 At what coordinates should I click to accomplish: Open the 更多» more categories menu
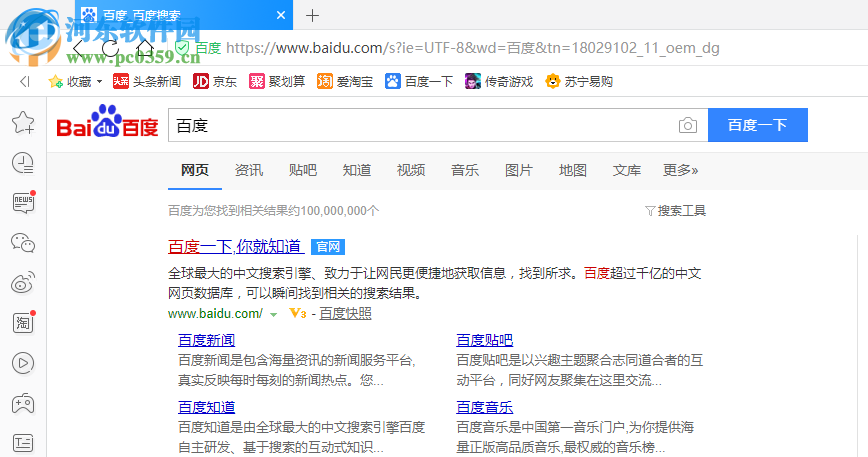[x=680, y=170]
